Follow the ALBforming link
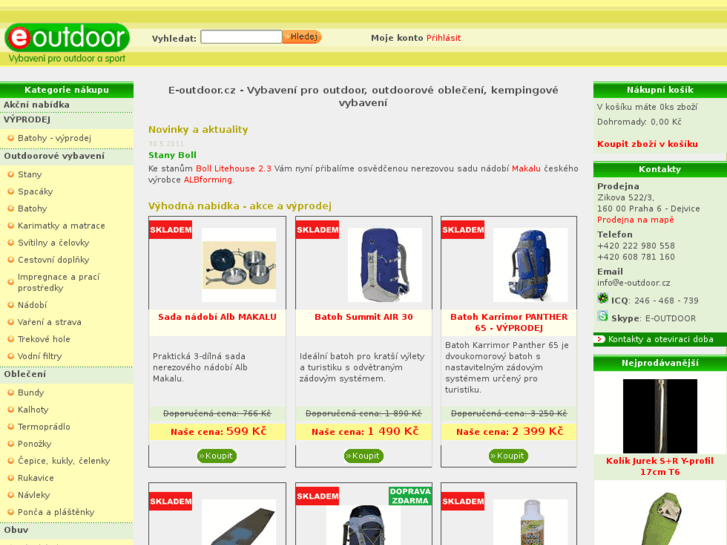727x545 pixels. (208, 180)
